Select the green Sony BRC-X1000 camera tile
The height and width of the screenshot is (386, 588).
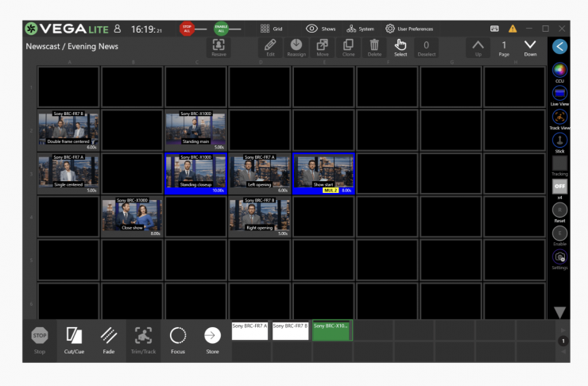click(331, 330)
